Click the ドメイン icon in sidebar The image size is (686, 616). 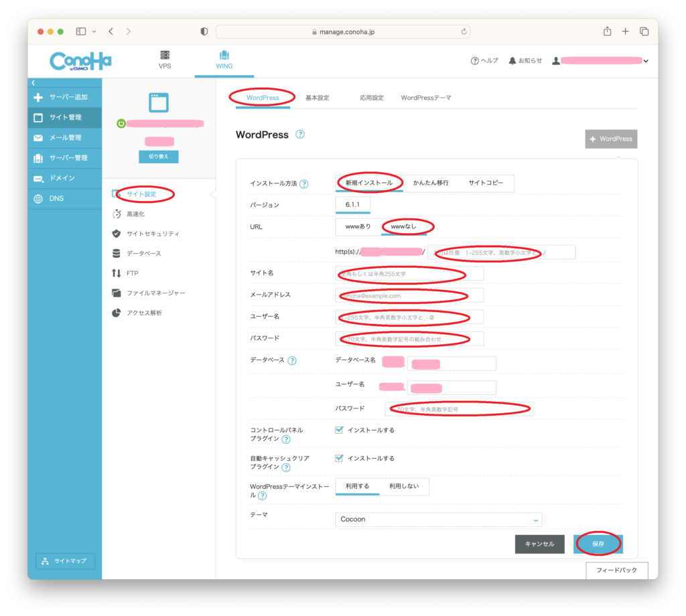38,178
